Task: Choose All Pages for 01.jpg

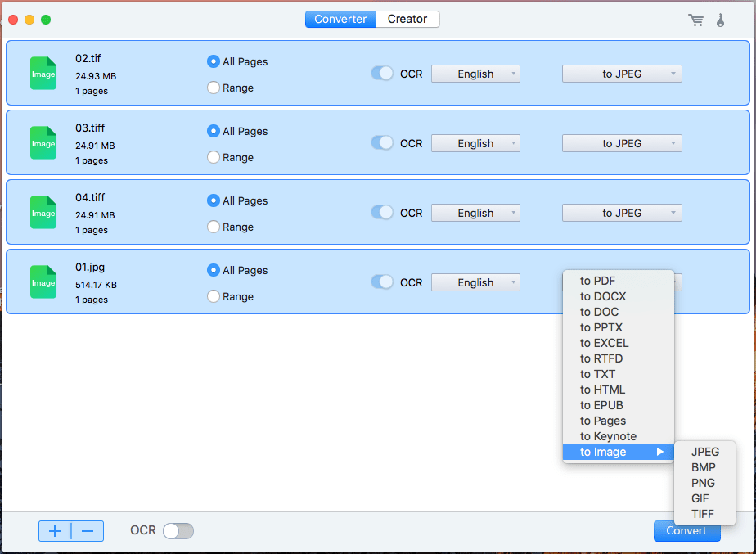Action: (x=213, y=270)
